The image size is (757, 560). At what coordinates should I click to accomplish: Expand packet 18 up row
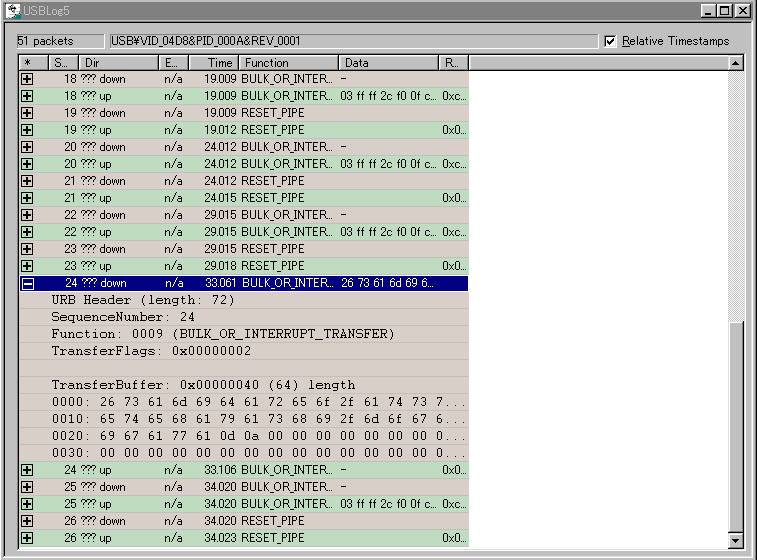[27, 96]
